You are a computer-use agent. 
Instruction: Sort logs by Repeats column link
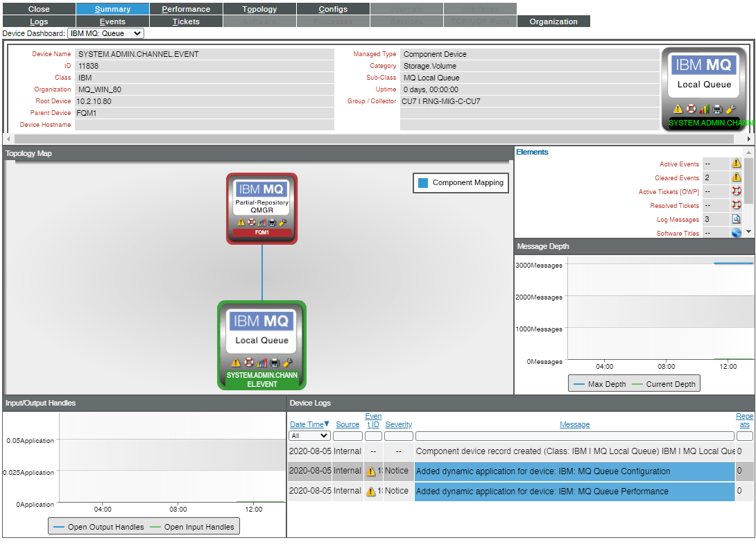click(x=744, y=420)
